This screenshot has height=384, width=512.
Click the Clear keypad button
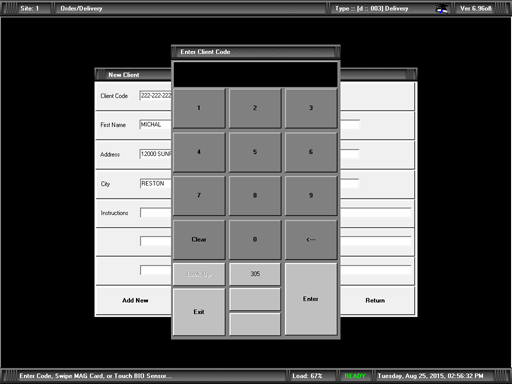[x=199, y=239]
